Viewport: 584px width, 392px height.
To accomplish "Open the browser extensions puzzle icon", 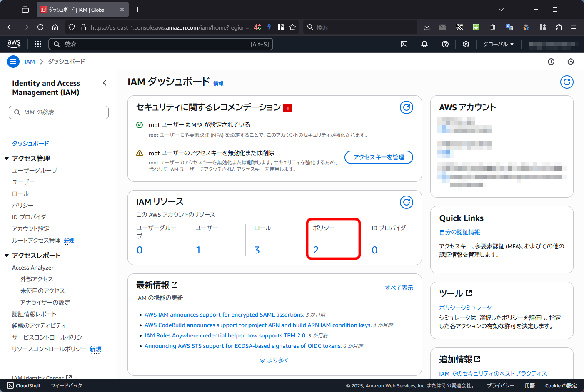I will (559, 27).
